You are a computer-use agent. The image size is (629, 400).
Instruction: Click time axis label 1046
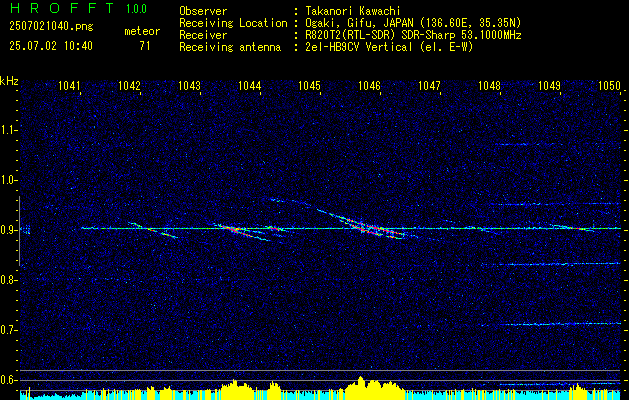pos(369,85)
